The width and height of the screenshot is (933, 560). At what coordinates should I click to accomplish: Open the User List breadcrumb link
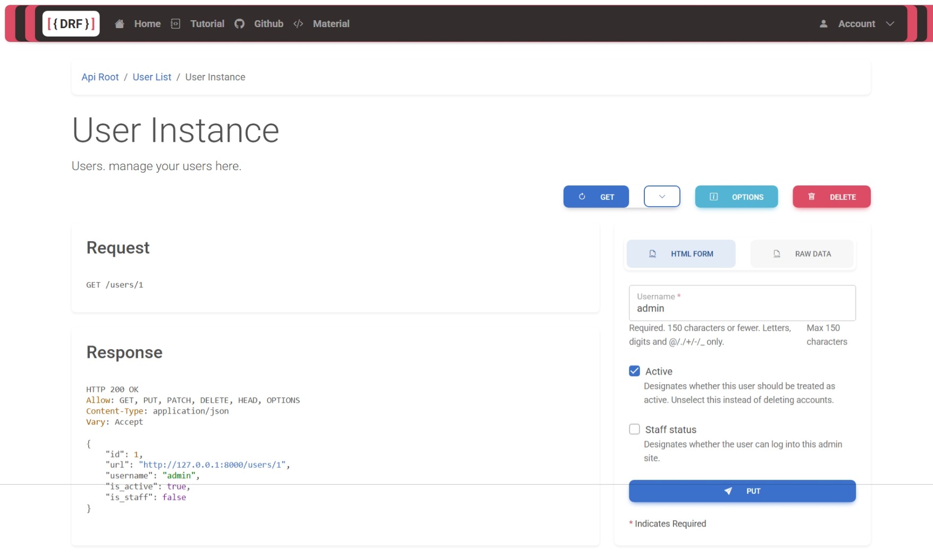coord(152,77)
